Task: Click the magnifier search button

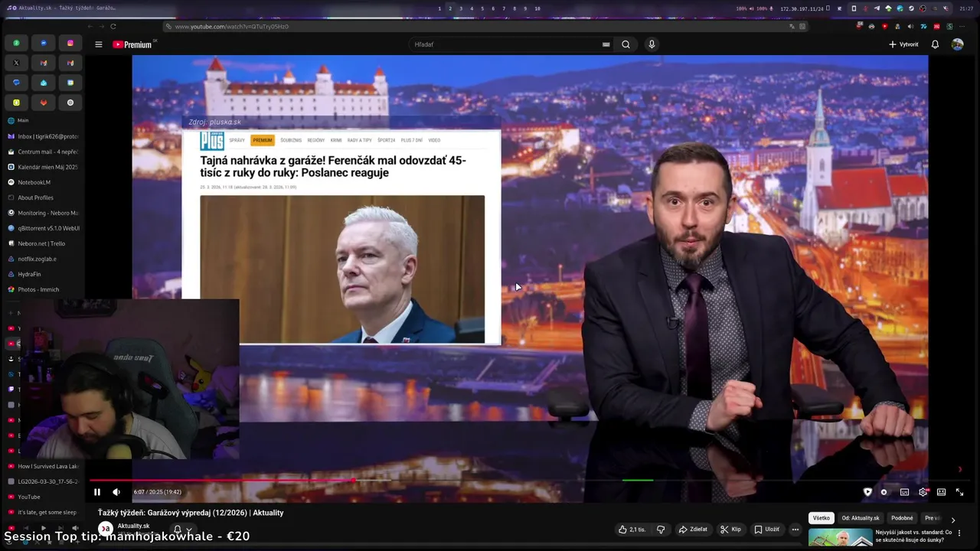Action: [x=626, y=44]
